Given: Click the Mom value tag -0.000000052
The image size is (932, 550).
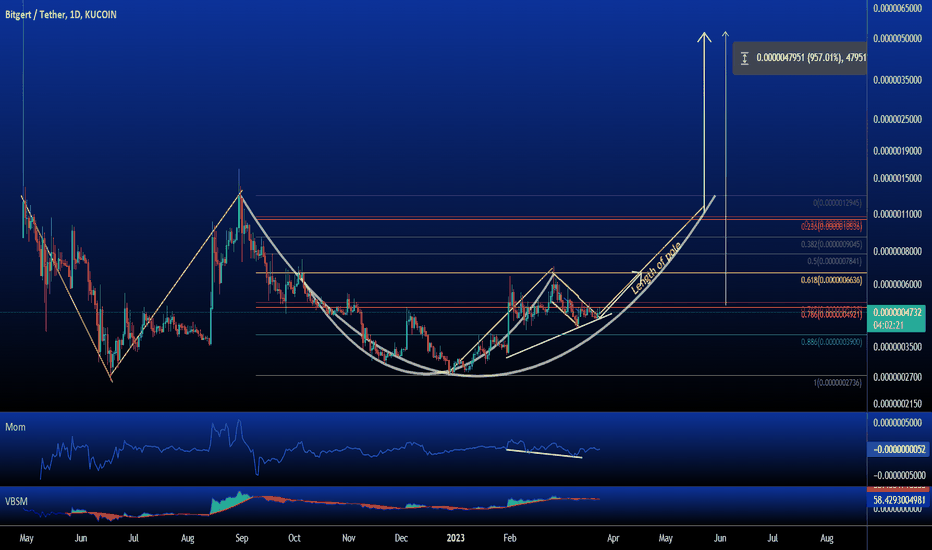Looking at the screenshot, I should click(x=898, y=450).
